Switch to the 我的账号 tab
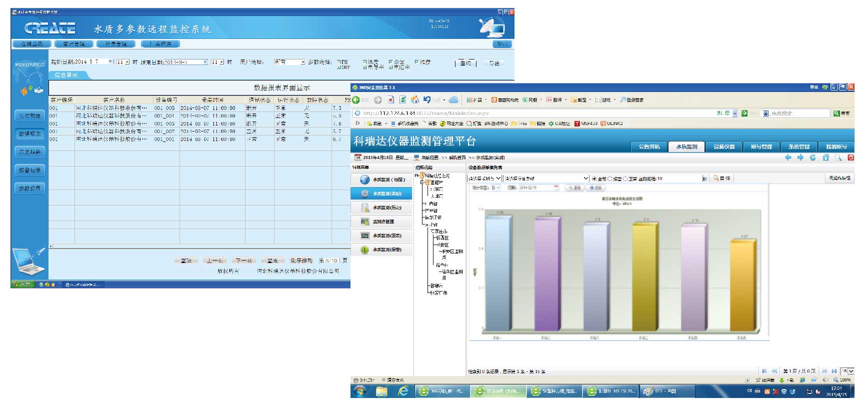 pos(836,147)
